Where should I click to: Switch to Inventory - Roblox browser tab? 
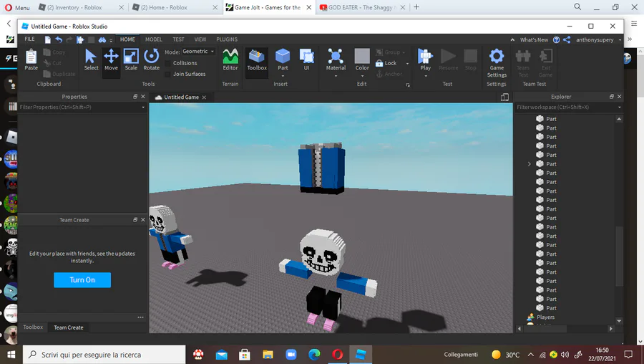[74, 7]
